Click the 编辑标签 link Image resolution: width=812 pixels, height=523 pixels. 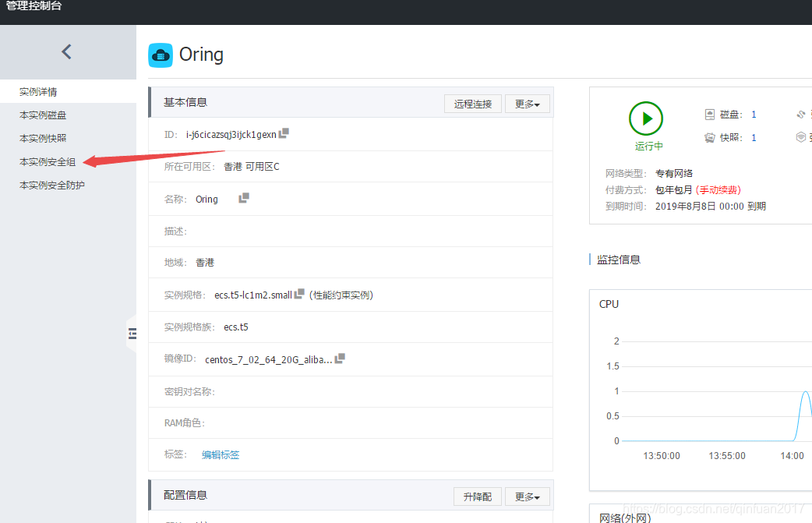click(x=221, y=454)
